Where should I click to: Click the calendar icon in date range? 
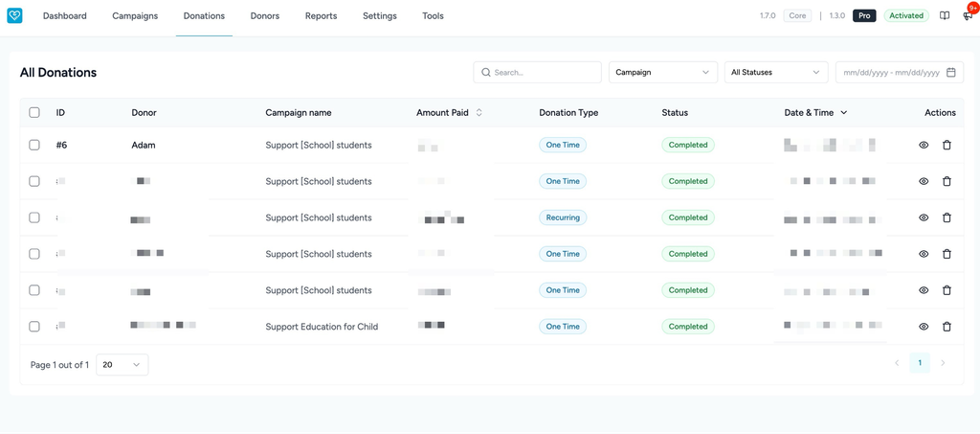tap(950, 73)
